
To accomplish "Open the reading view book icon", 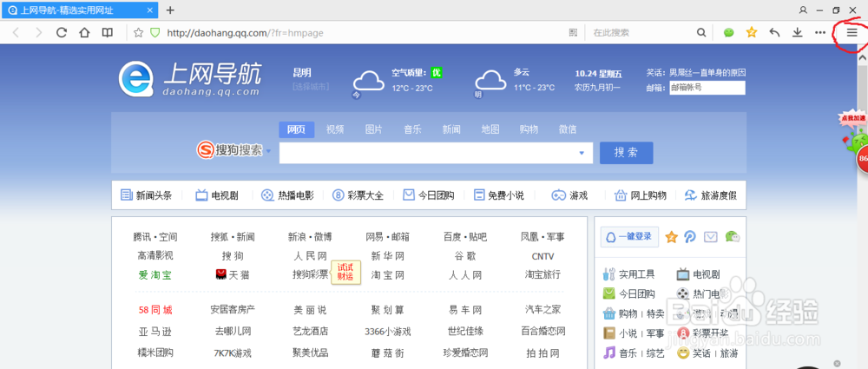I will [107, 33].
